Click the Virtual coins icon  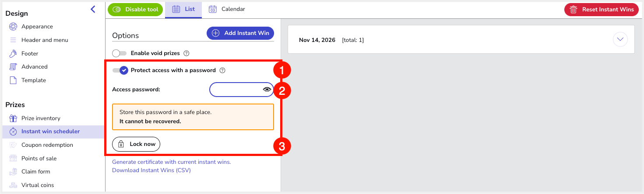pos(13,185)
